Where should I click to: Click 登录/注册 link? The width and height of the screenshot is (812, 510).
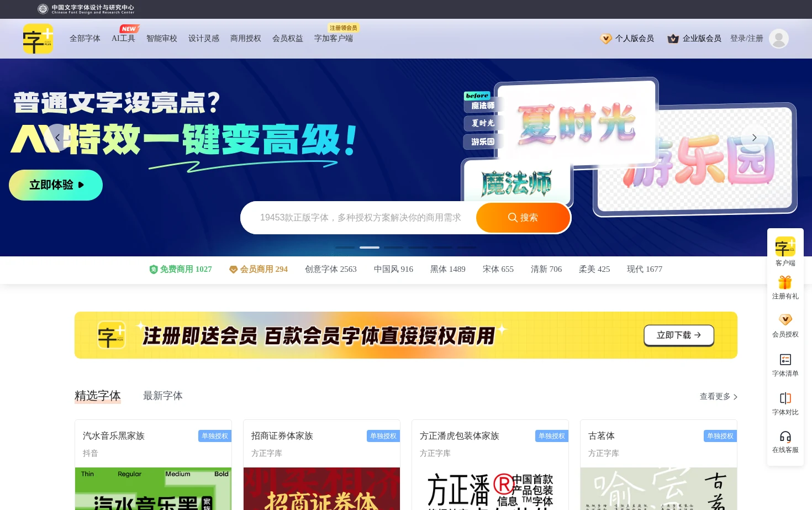click(747, 38)
